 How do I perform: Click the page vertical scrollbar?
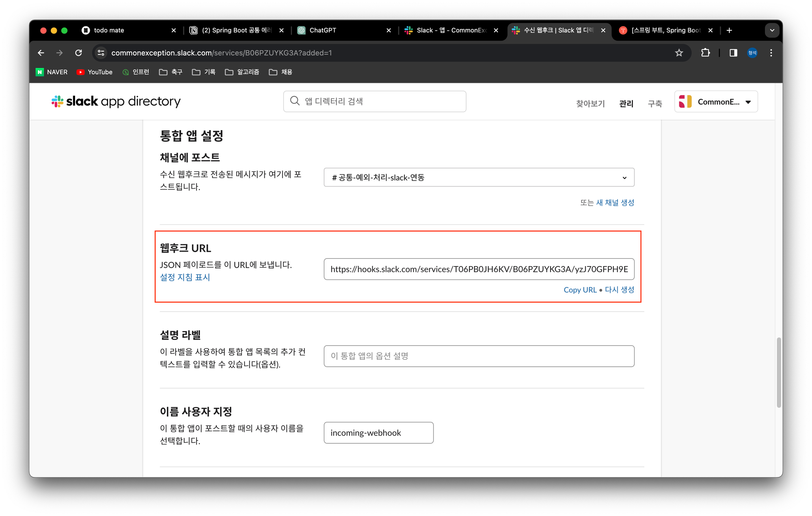779,372
